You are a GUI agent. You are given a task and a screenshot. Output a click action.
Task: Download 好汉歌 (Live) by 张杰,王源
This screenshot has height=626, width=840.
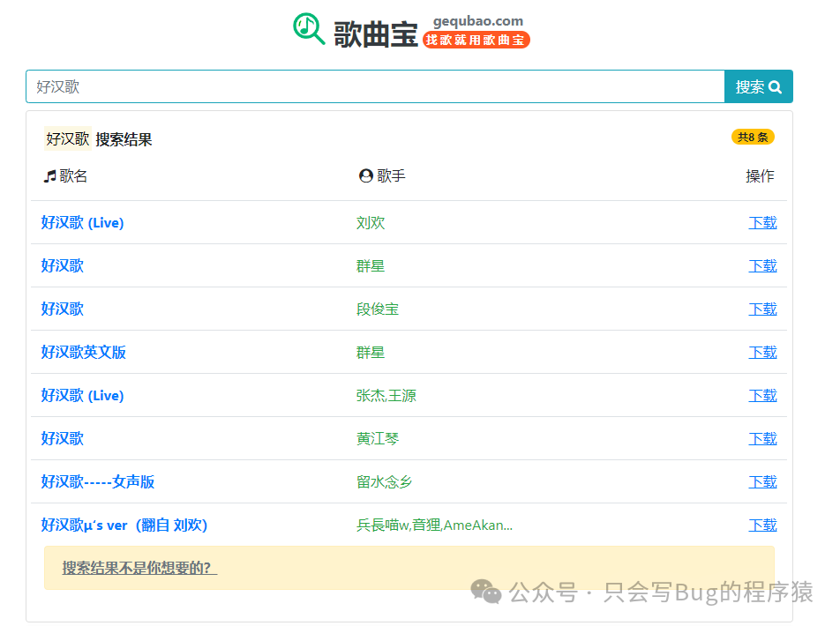tap(762, 395)
